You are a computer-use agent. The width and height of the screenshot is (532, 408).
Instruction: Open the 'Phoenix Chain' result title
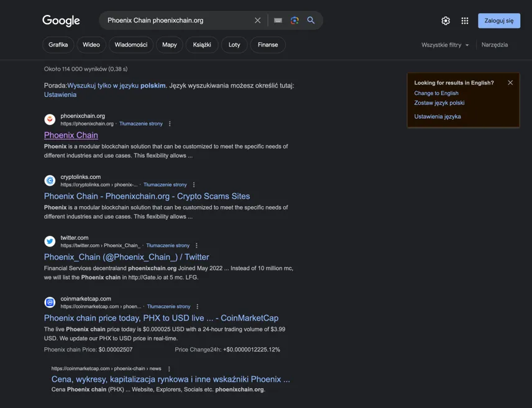tap(71, 135)
